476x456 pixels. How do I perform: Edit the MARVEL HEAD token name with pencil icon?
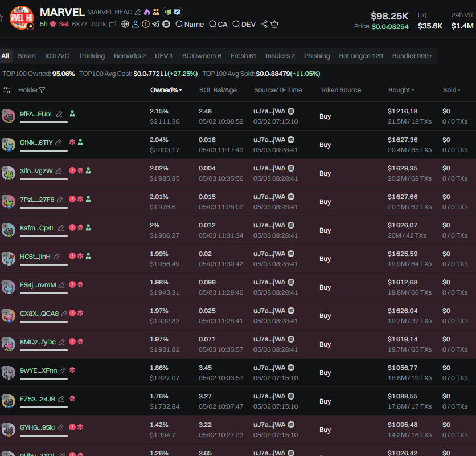coord(138,12)
